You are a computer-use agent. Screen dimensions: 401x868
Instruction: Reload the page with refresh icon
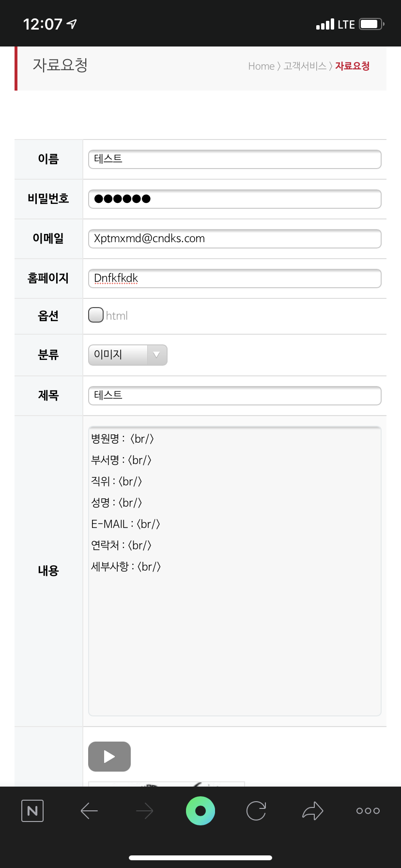(x=256, y=811)
